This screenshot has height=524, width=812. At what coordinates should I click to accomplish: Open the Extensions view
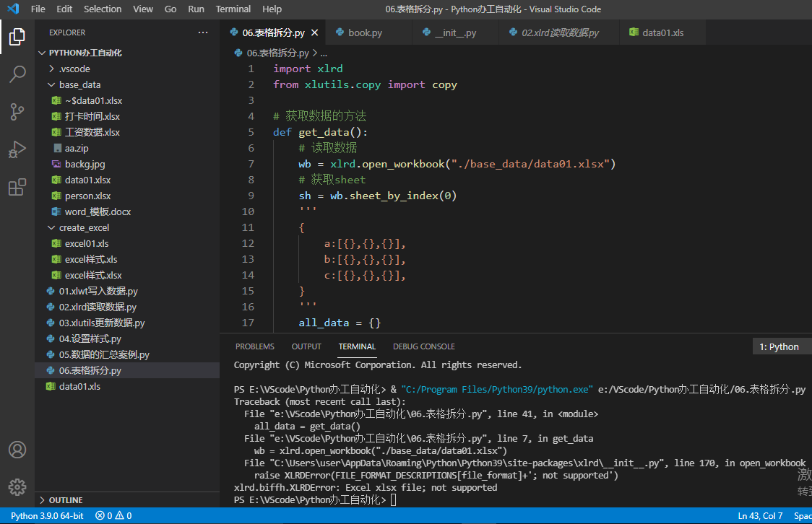[17, 187]
